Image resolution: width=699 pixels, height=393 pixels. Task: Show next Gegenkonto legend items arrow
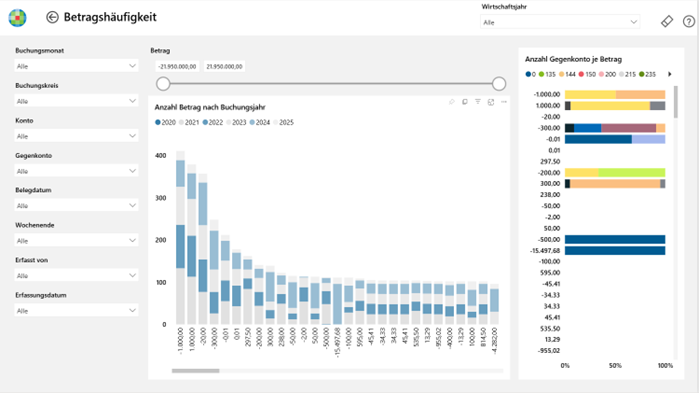tap(670, 74)
